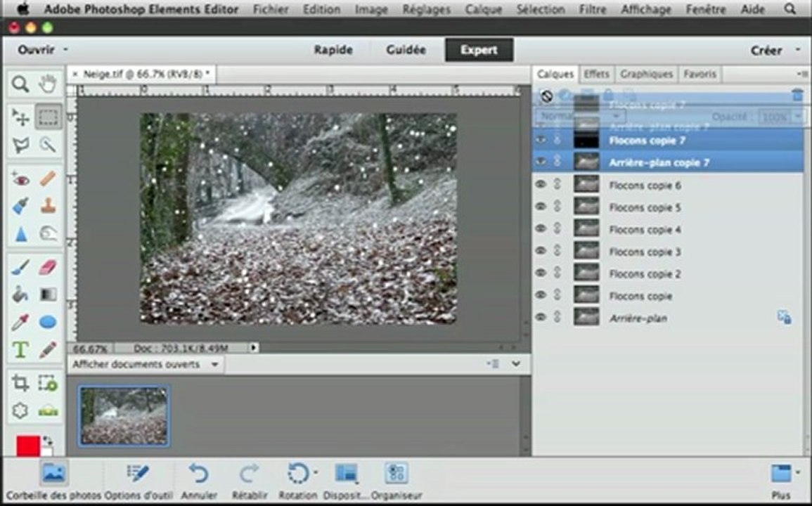Select the Straighten tool
Screen dimensions: 812x506
click(x=48, y=410)
